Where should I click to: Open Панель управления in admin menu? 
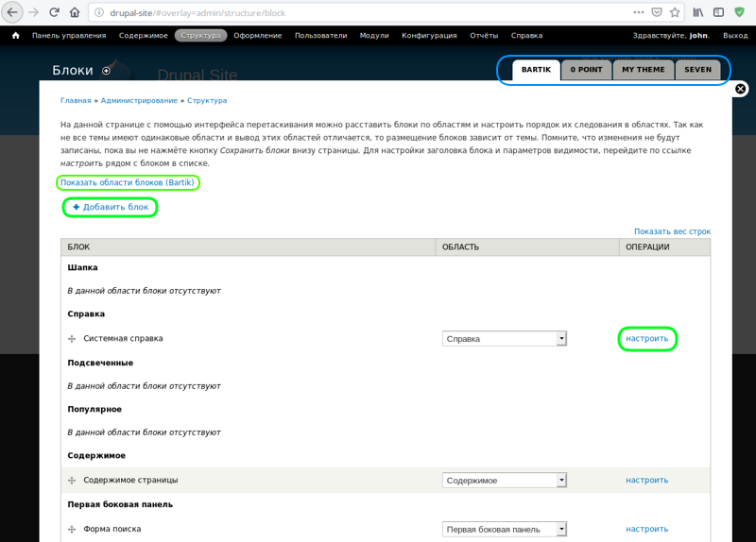click(x=69, y=35)
